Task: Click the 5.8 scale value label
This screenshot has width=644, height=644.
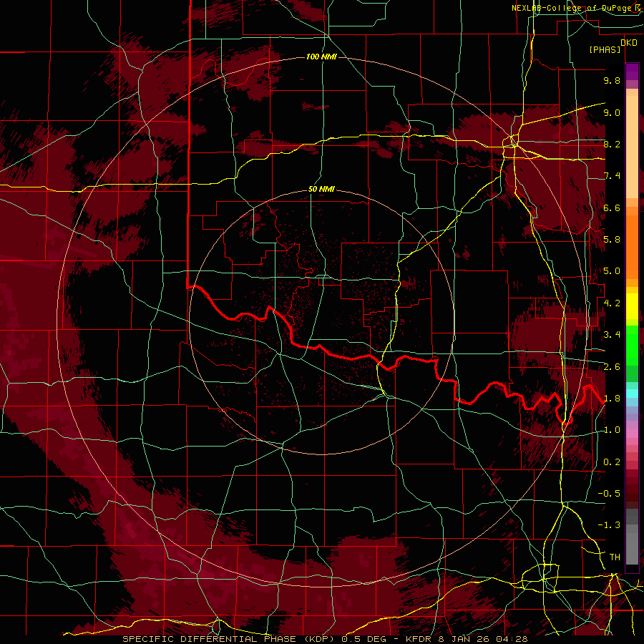Action: pos(612,239)
